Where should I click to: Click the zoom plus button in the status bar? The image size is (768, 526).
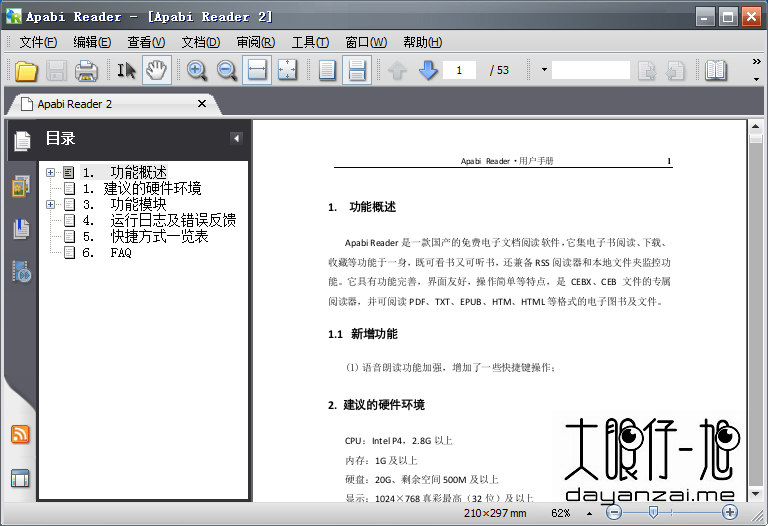click(729, 513)
